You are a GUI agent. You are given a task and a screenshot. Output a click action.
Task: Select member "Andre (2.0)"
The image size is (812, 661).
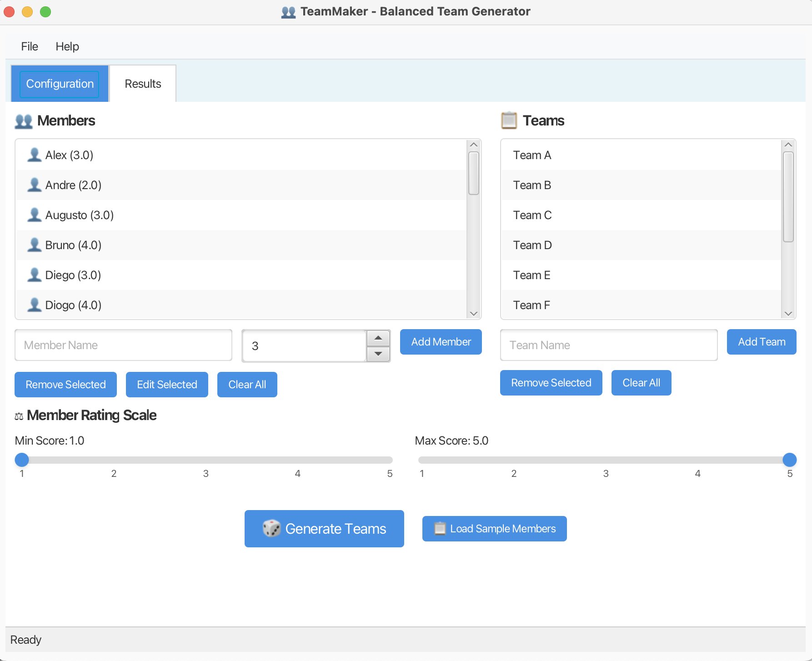(241, 185)
